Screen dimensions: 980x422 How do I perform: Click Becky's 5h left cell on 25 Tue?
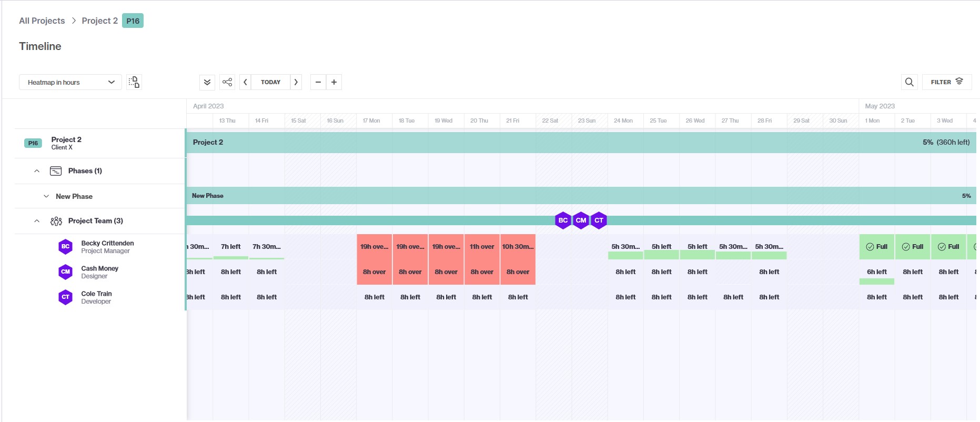point(662,247)
